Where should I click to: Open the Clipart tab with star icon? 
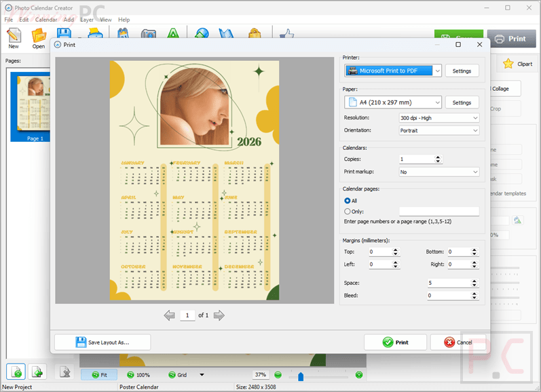click(x=518, y=64)
